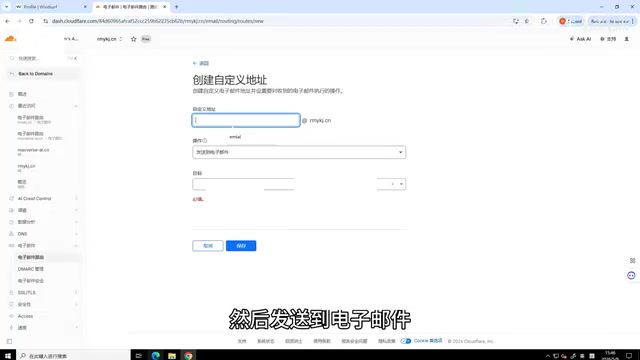640x360 pixels.
Task: Click the grid icon at right edge
Action: click(632, 260)
